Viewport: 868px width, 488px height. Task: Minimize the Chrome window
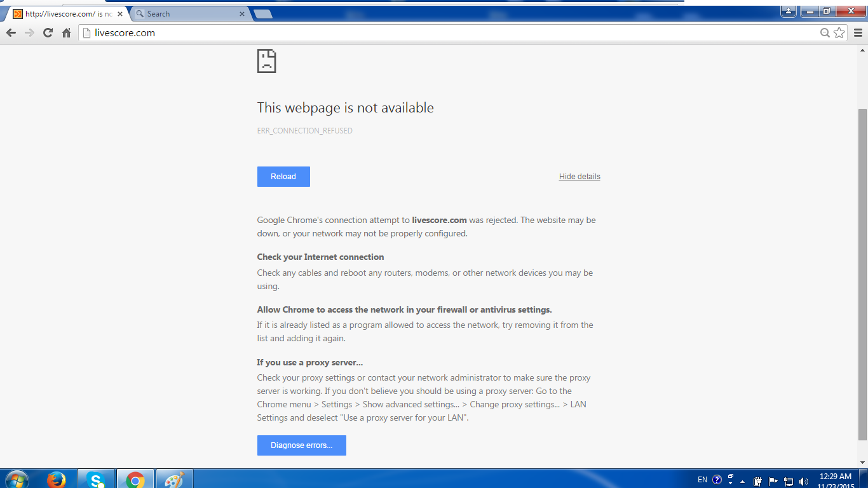(x=809, y=11)
